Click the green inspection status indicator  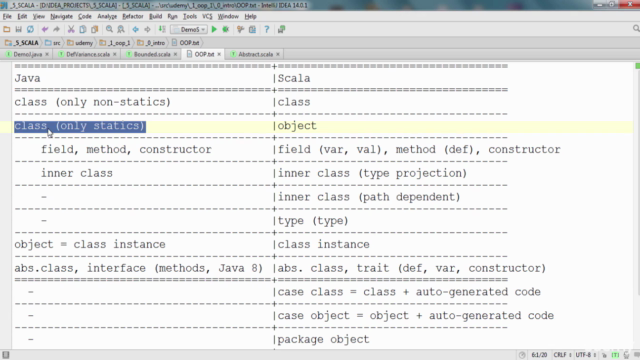(x=637, y=66)
